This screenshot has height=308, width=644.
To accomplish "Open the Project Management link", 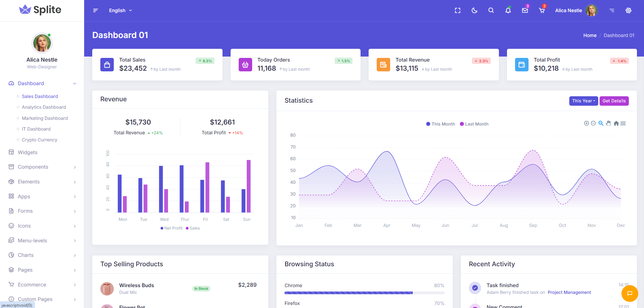I will click(x=569, y=292).
